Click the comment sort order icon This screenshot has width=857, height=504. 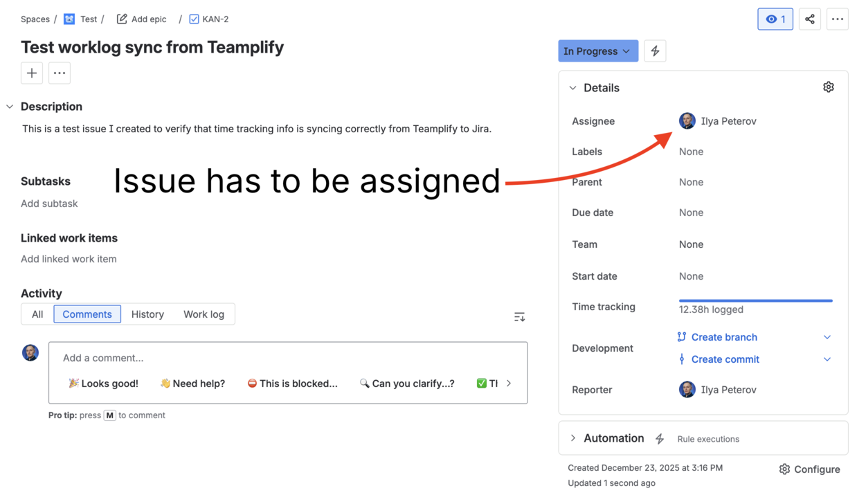click(519, 316)
